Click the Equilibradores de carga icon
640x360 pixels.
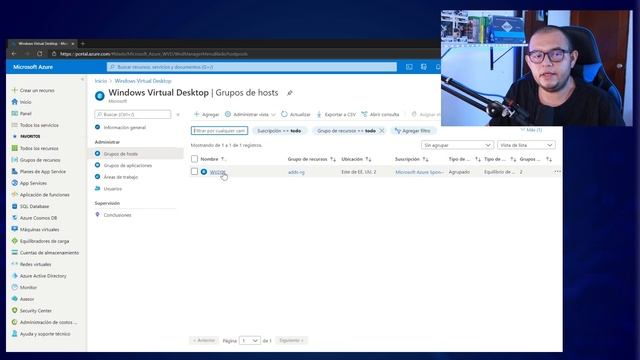(15, 241)
